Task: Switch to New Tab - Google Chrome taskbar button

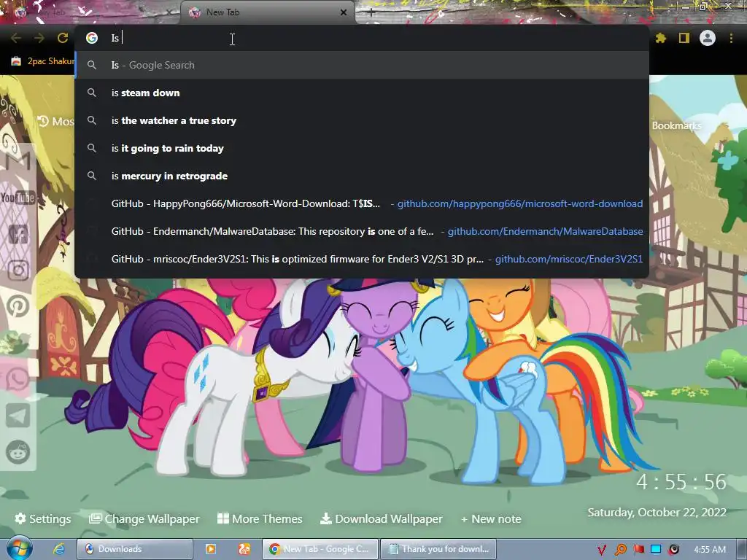Action: click(320, 549)
